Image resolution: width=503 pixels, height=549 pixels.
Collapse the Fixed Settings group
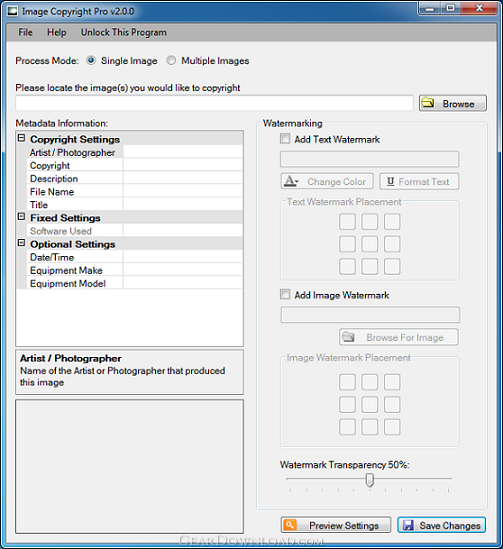coord(21,217)
